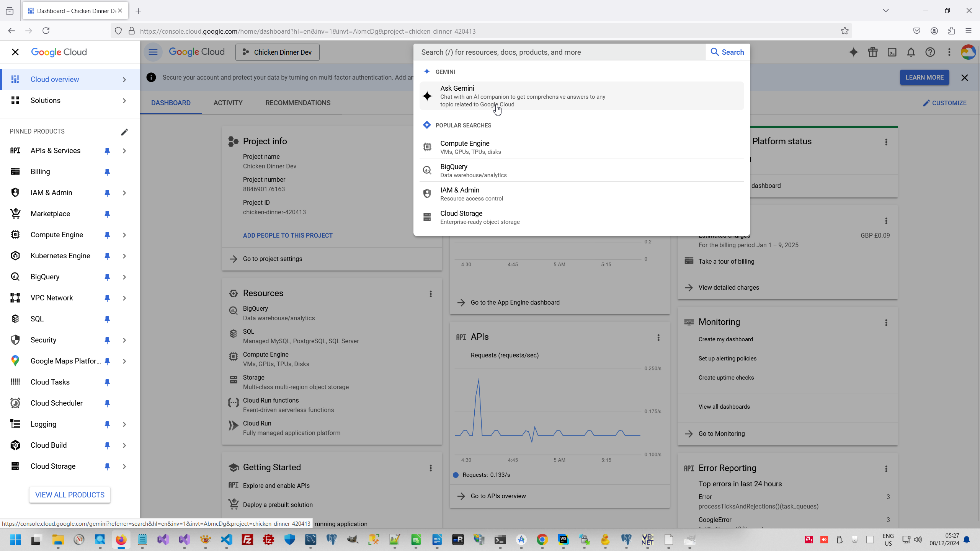Expand the Cloud overview submenu chevron
The height and width of the screenshot is (551, 980).
coord(124,80)
